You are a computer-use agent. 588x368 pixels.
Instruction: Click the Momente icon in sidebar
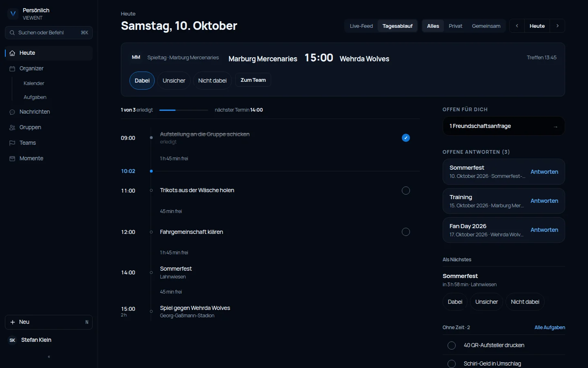[x=12, y=159]
